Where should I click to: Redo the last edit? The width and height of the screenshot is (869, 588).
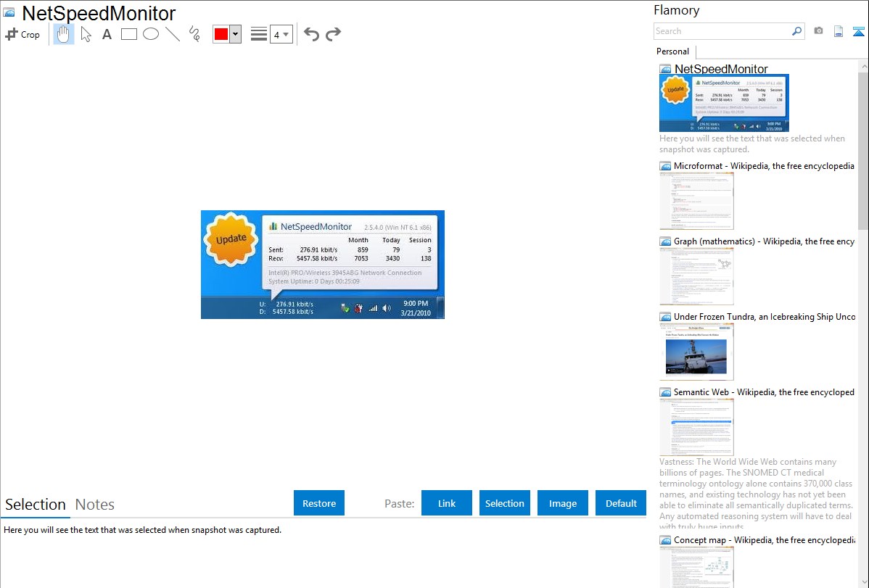pyautogui.click(x=333, y=34)
